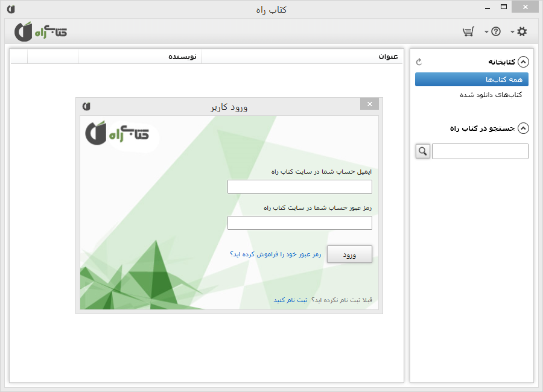Expand the dropdown arrow beside help icon
This screenshot has height=392, width=543.
pyautogui.click(x=486, y=32)
